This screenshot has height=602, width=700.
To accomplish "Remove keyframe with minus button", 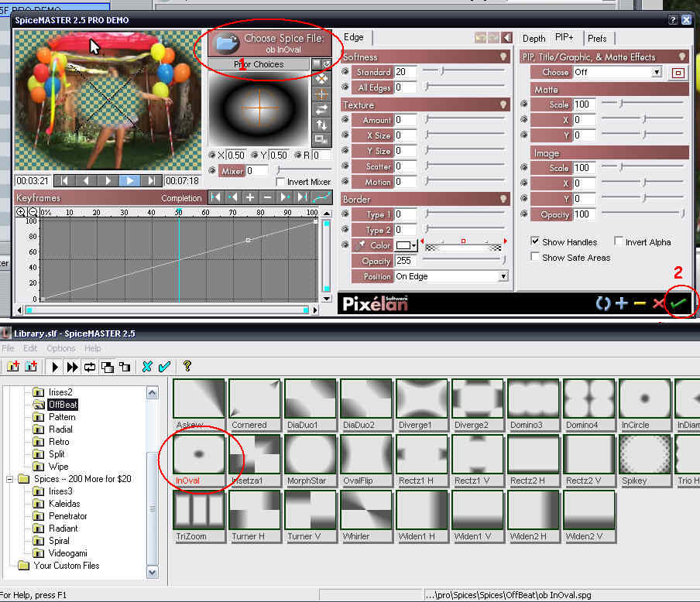I will [x=267, y=197].
